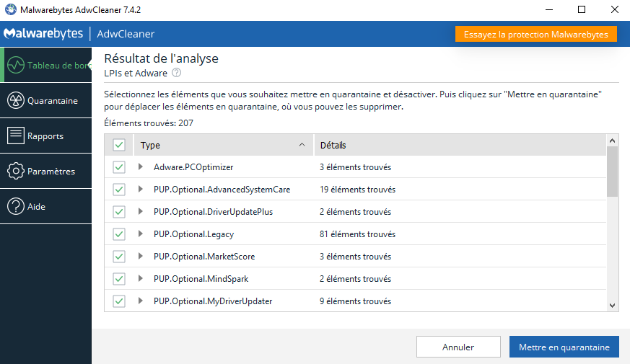Select the Adware.PCOptimizer row text
Image resolution: width=630 pixels, height=364 pixels.
click(193, 167)
